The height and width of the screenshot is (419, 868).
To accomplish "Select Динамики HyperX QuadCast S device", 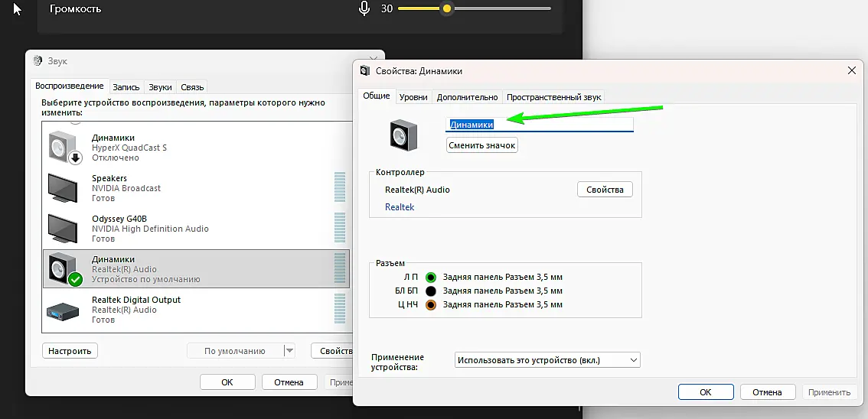I will pyautogui.click(x=196, y=148).
